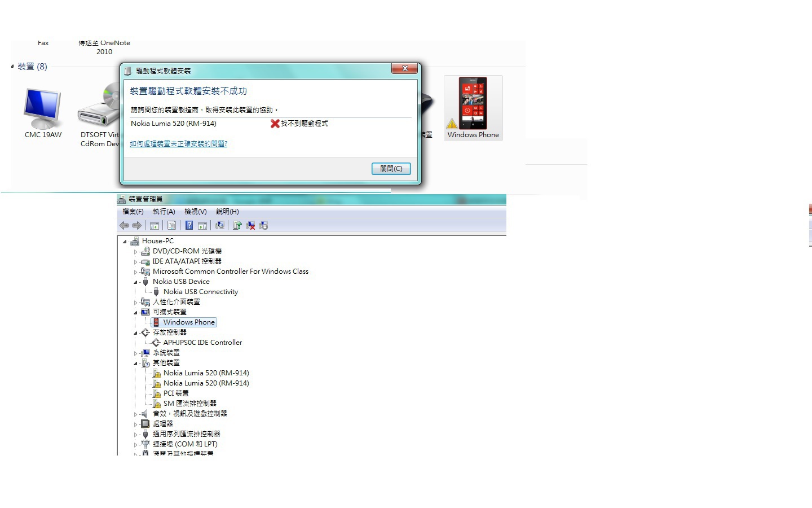
Task: Select the Nokia USB Device plug icon
Action: pyautogui.click(x=145, y=282)
